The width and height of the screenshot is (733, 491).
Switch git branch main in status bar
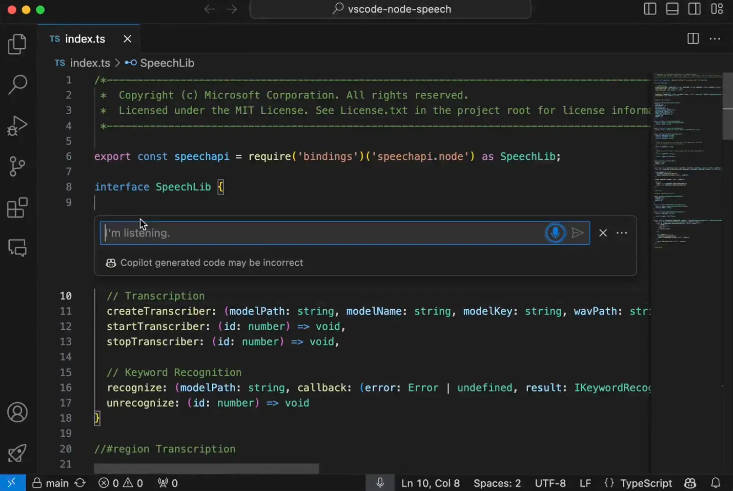(x=50, y=483)
